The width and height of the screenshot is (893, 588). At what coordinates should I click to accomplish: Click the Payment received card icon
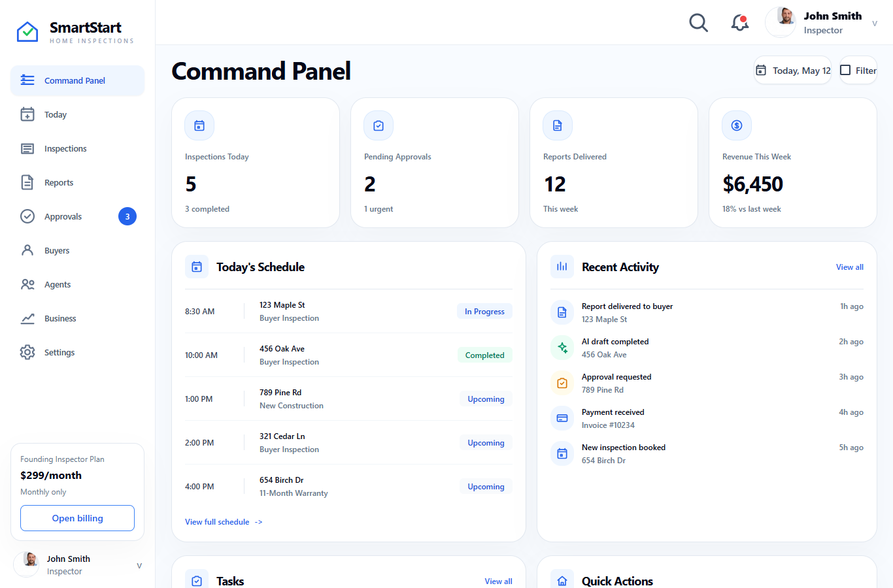[x=562, y=418]
